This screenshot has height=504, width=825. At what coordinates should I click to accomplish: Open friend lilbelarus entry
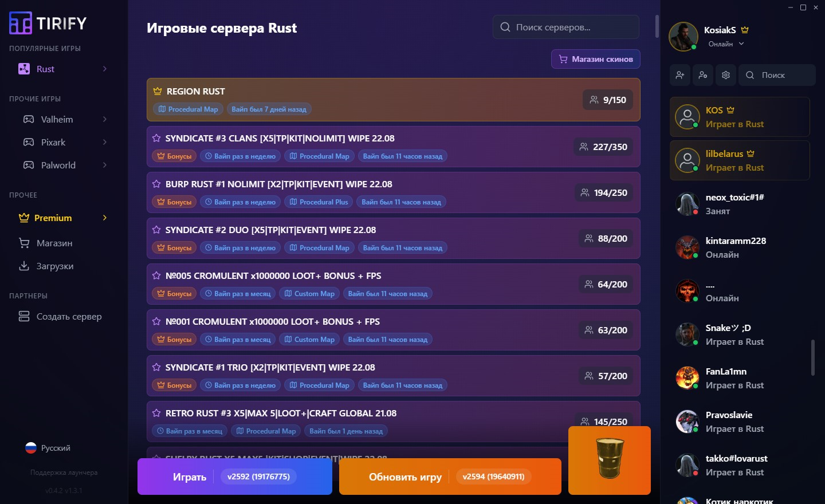click(740, 160)
